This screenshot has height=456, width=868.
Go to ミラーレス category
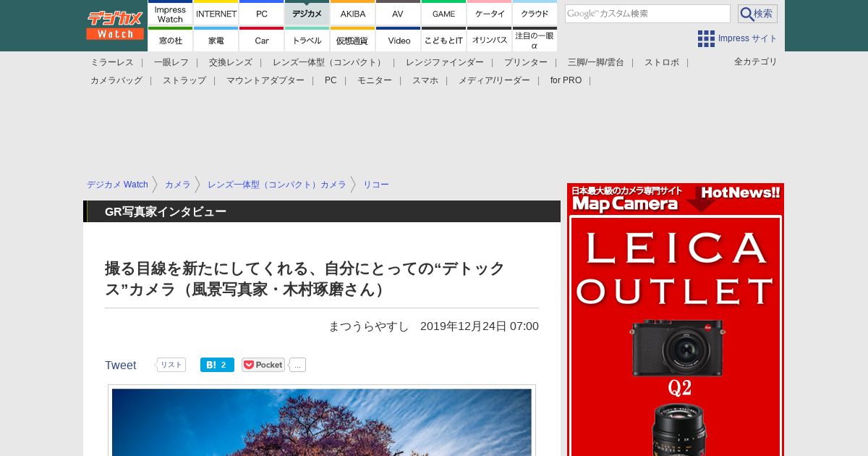112,62
